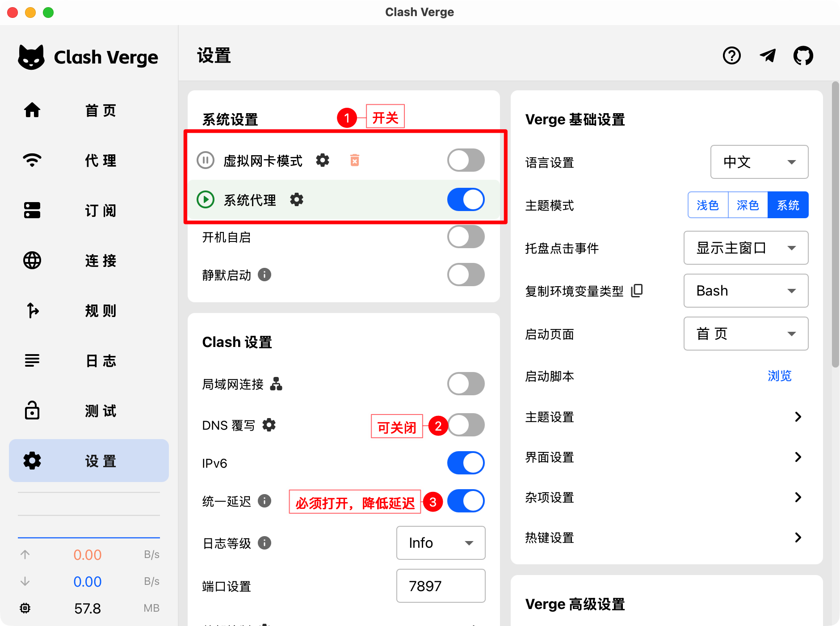Go to the 首页 home page
The height and width of the screenshot is (626, 840).
pyautogui.click(x=89, y=110)
